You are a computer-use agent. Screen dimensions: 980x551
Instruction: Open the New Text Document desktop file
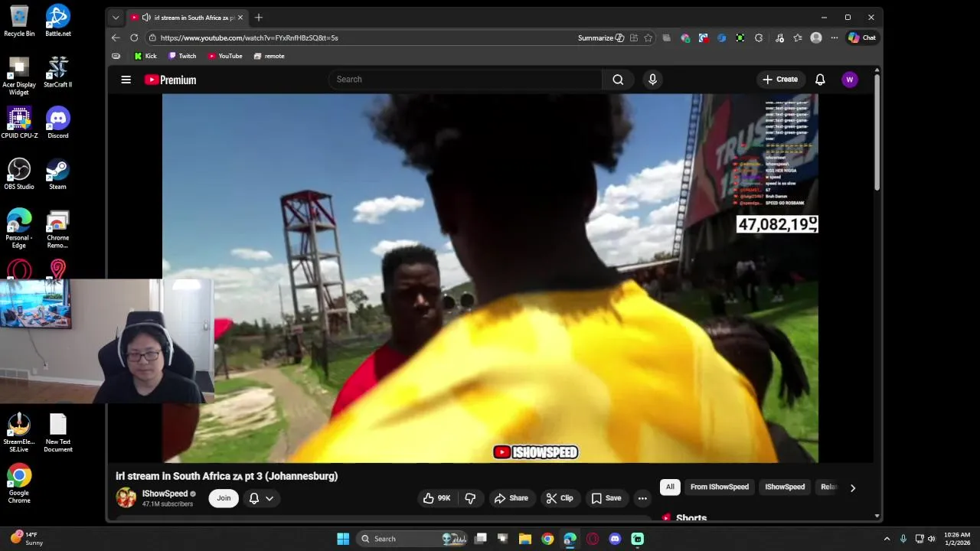pyautogui.click(x=58, y=433)
